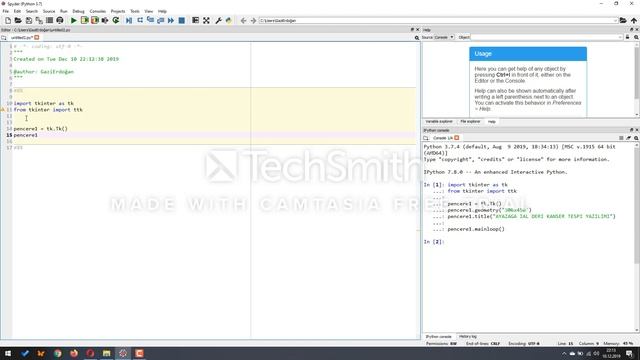Open the Projects menu
Image resolution: width=640 pixels, height=360 pixels.
[x=118, y=11]
